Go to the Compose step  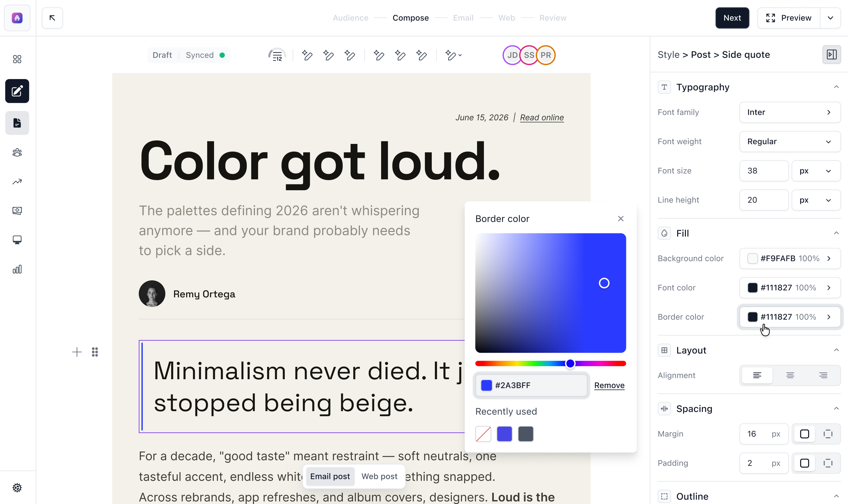[411, 18]
